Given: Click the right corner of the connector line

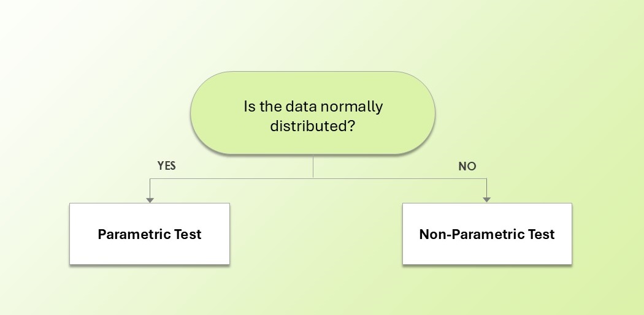Looking at the screenshot, I should coord(487,178).
